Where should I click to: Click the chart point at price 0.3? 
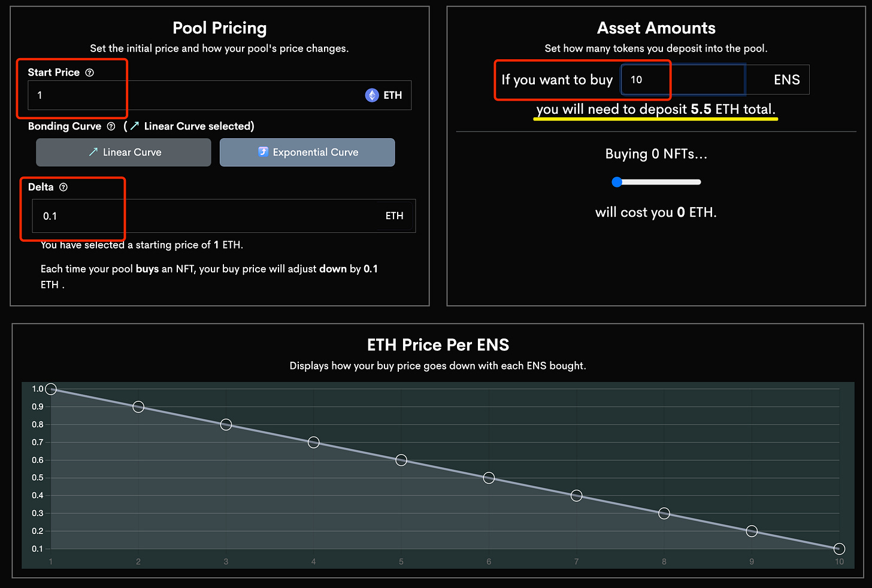[x=664, y=513]
